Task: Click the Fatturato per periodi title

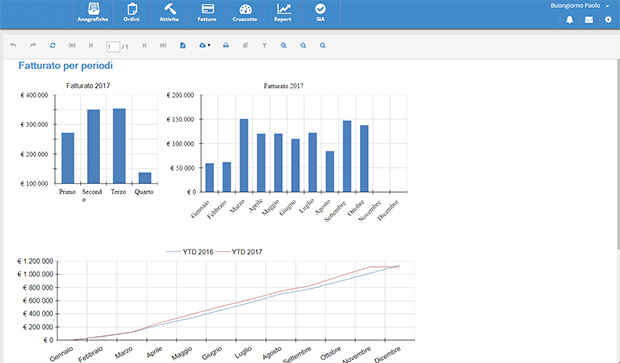Action: click(x=66, y=66)
